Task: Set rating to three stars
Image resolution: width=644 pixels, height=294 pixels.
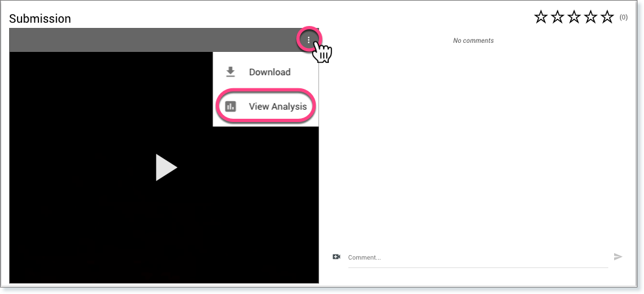Action: (x=574, y=18)
